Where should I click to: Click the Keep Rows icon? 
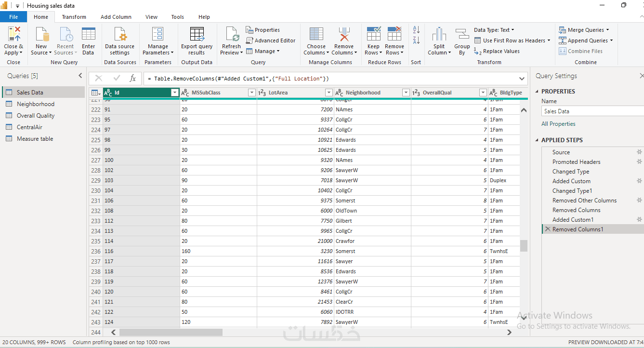pos(374,34)
